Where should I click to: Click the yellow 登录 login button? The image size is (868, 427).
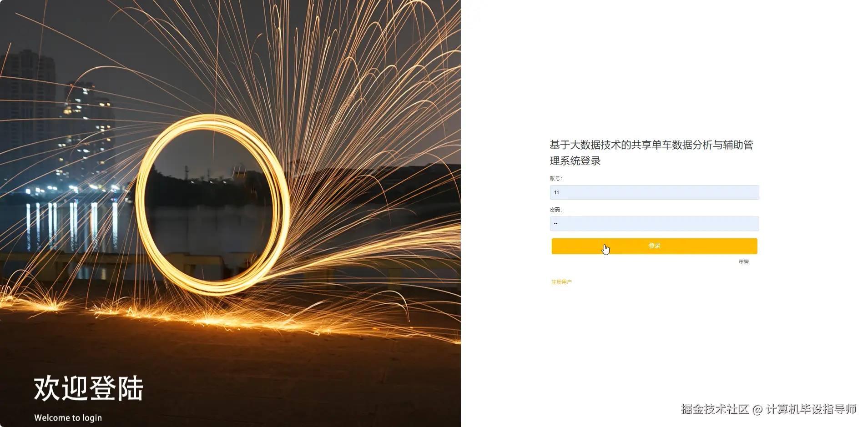[654, 246]
